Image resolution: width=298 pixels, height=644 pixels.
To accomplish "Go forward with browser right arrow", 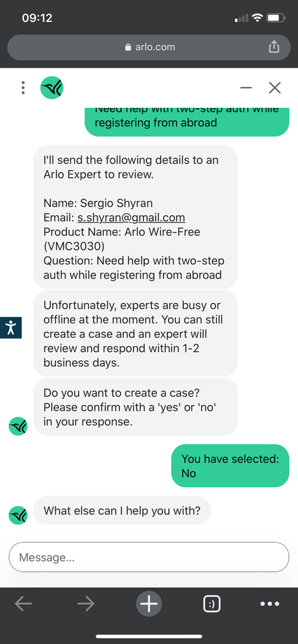I will coord(86,603).
